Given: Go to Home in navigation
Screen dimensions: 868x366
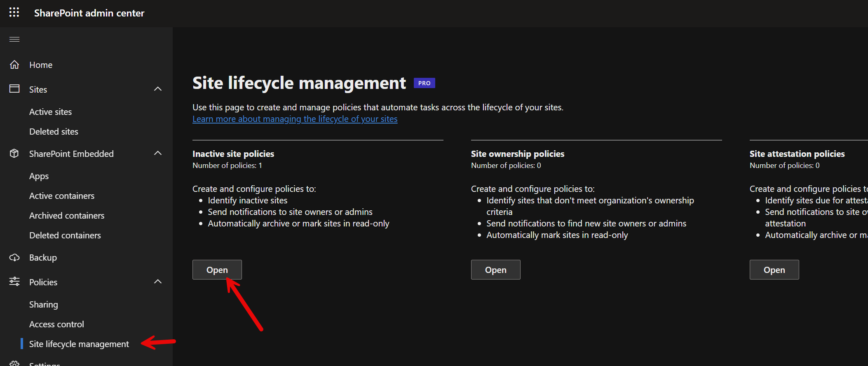Looking at the screenshot, I should 41,65.
